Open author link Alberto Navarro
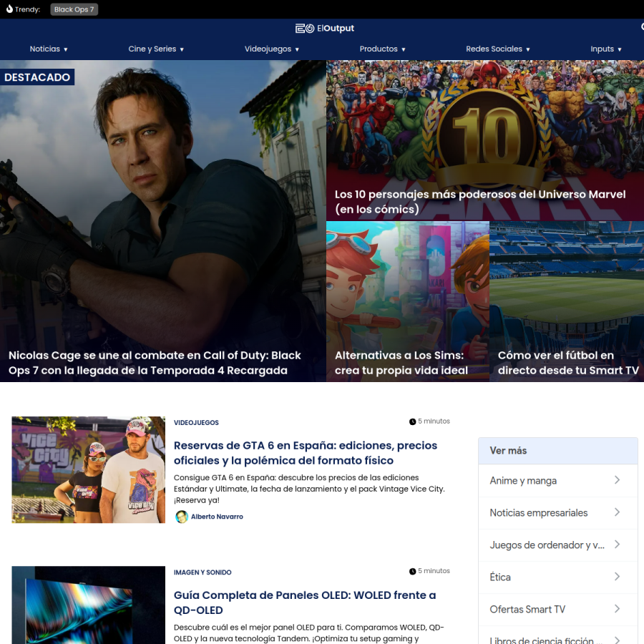 217,517
